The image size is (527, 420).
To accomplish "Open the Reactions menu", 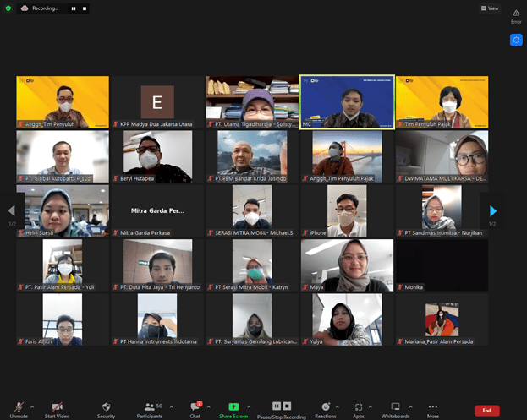I will click(326, 406).
